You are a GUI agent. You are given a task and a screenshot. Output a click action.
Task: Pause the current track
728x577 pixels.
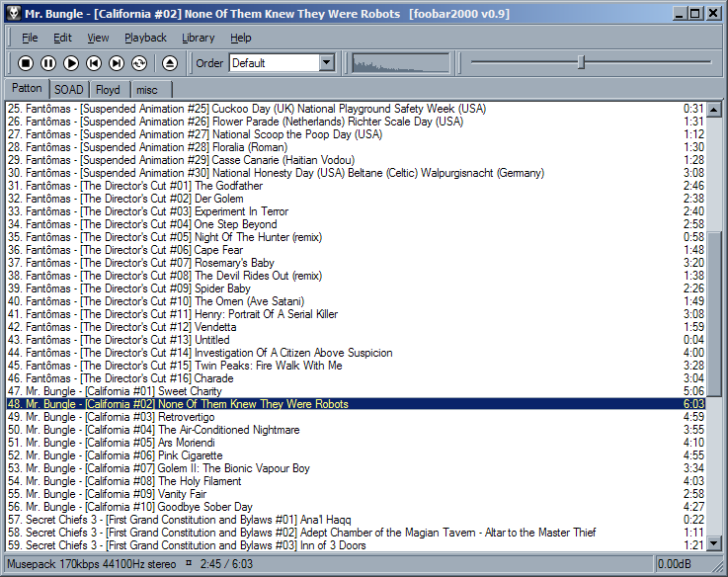48,63
